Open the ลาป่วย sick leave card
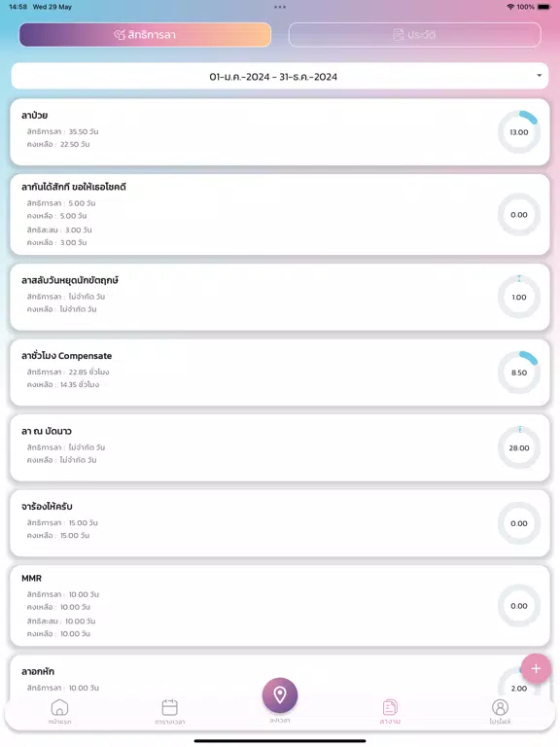 click(280, 132)
